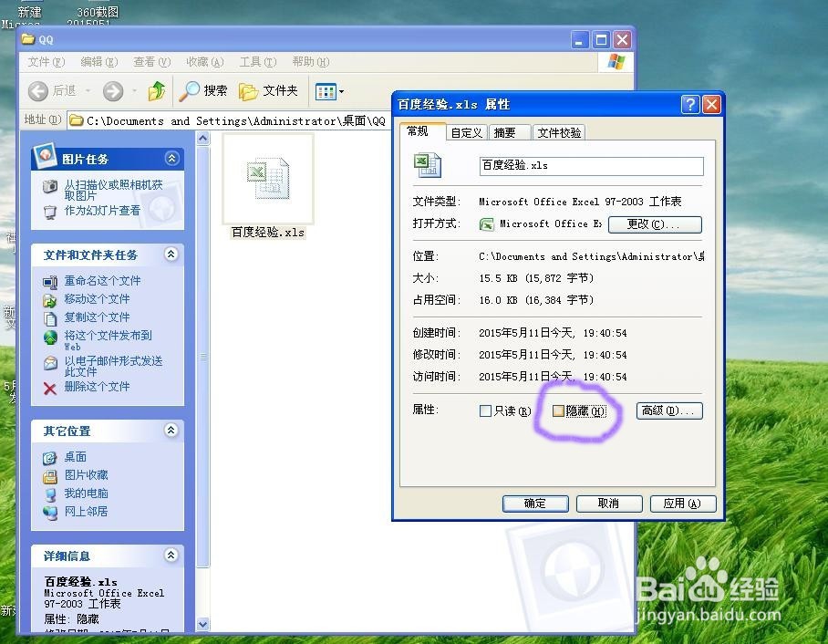Image resolution: width=828 pixels, height=644 pixels.
Task: Open the 工具(T) menu
Action: pos(258,62)
